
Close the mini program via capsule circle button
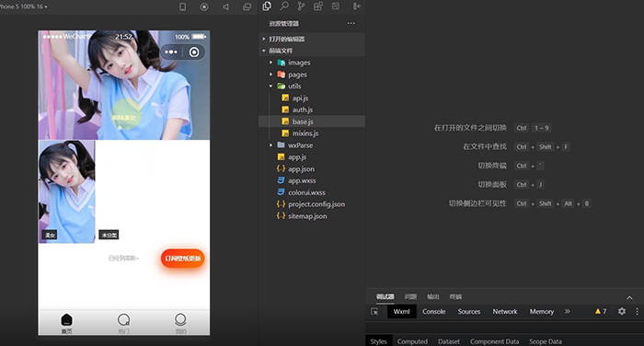pos(194,52)
